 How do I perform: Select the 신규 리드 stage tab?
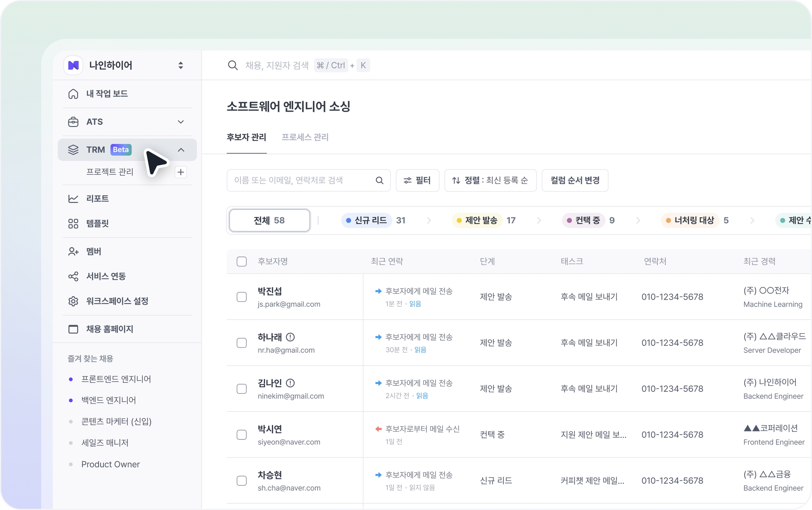(x=367, y=220)
